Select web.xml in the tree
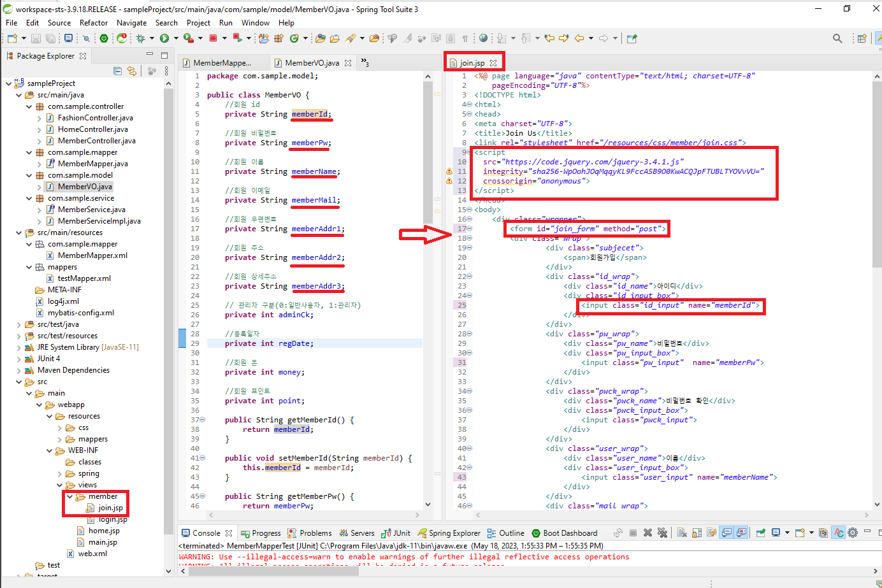This screenshot has height=588, width=882. (x=92, y=554)
